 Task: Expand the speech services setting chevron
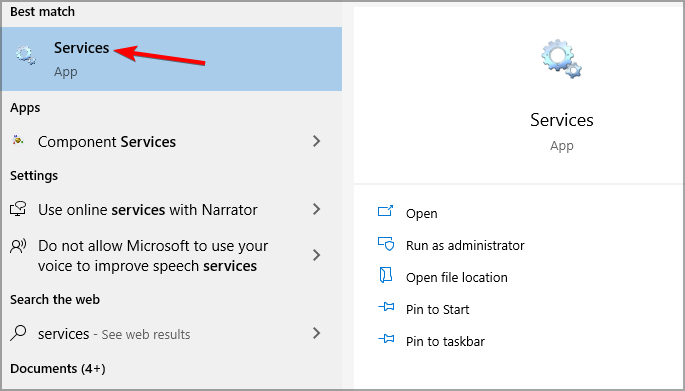click(317, 255)
